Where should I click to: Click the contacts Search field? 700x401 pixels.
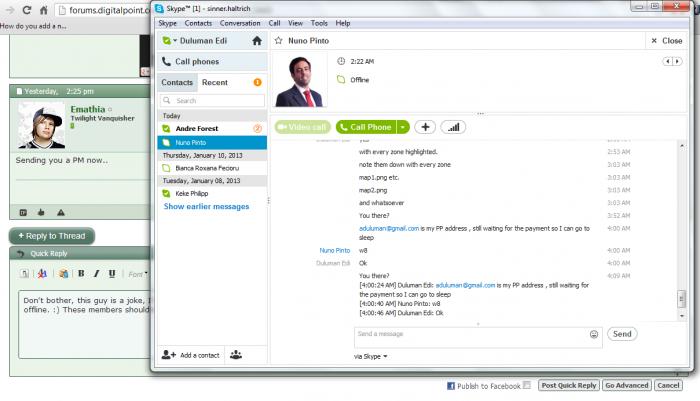click(212, 100)
